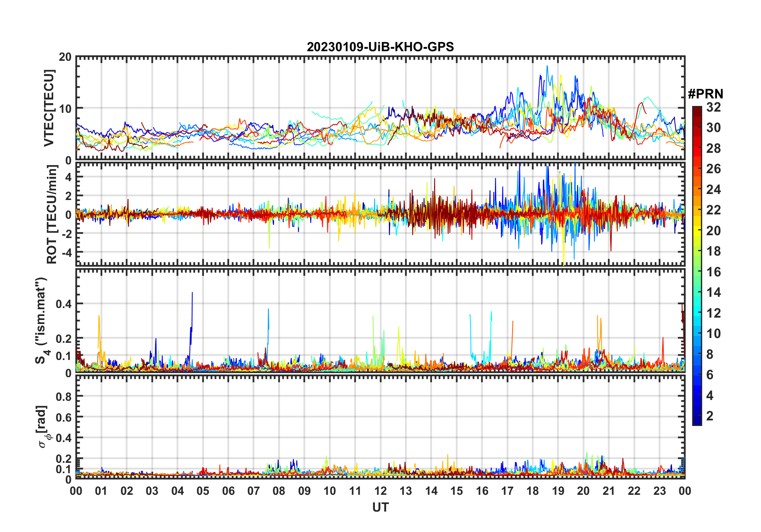Click colorbar tick label 32

click(x=713, y=107)
